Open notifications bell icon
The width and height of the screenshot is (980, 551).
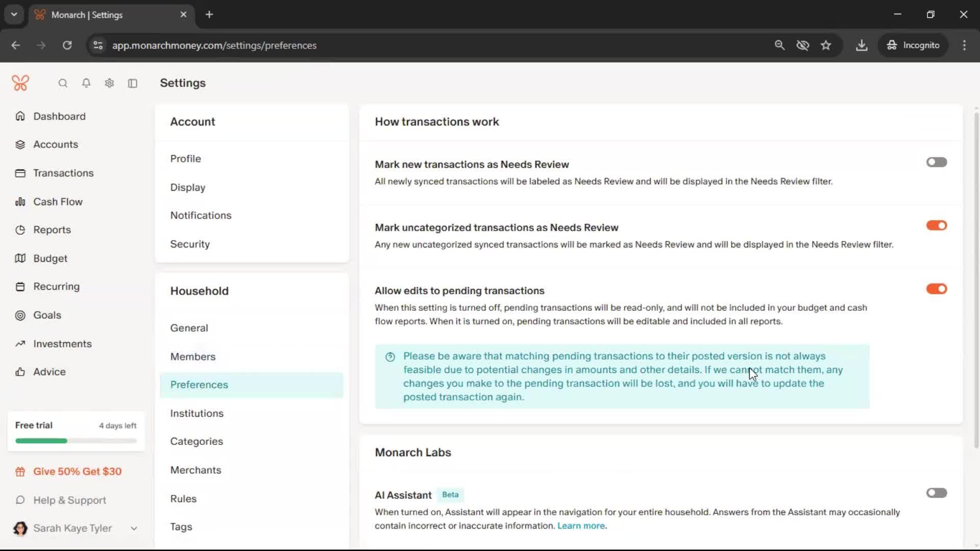click(86, 83)
